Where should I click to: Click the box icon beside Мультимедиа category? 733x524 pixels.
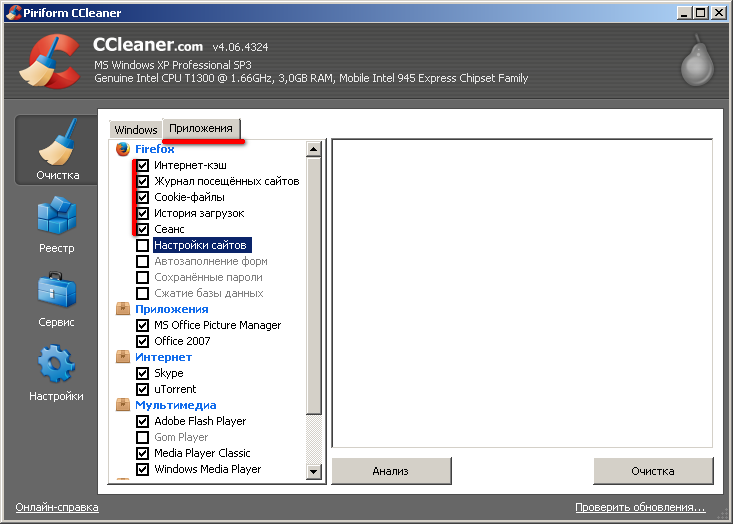point(122,405)
